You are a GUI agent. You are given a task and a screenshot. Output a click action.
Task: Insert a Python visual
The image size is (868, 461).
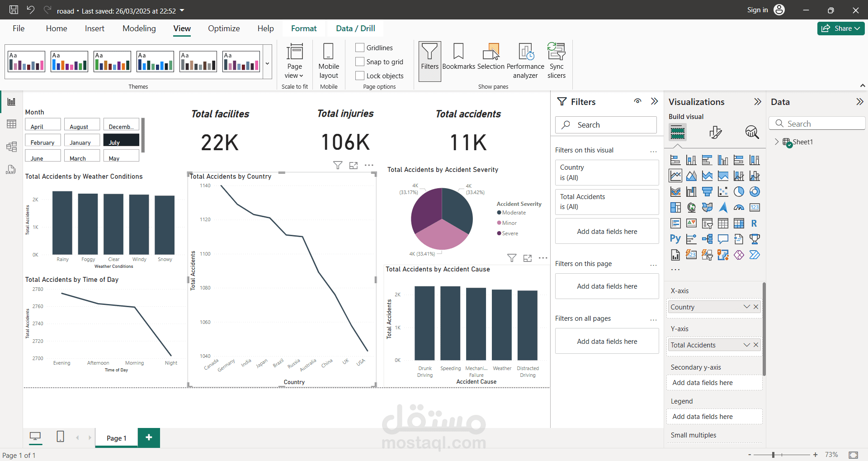tap(675, 238)
